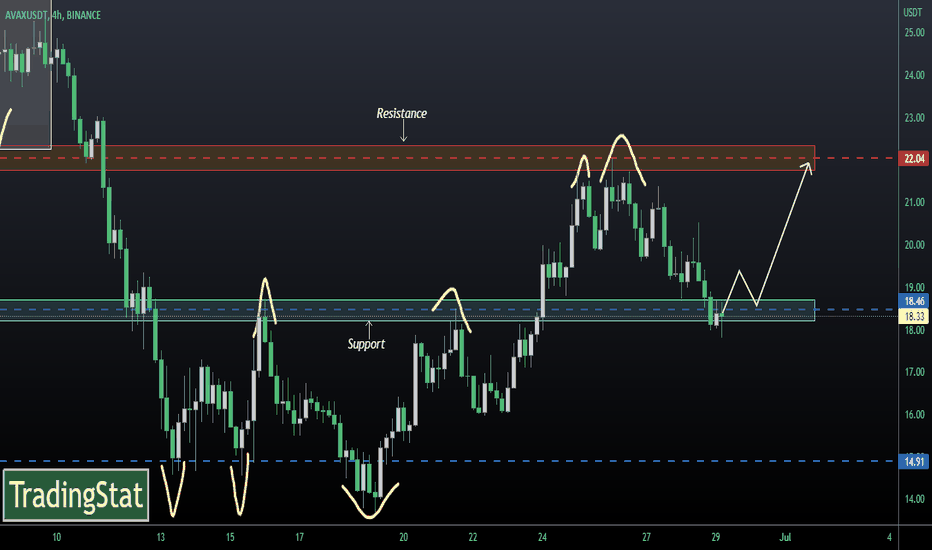Select the red resistance zone rectangle
Image resolution: width=932 pixels, height=550 pixels.
click(x=407, y=158)
